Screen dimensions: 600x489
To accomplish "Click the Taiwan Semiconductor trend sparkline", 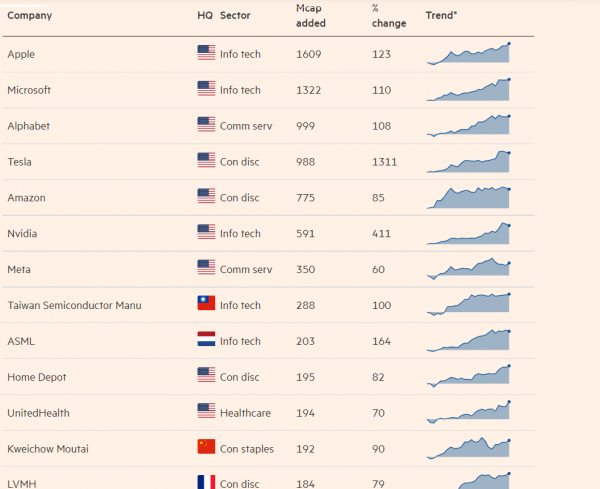I will (x=468, y=305).
